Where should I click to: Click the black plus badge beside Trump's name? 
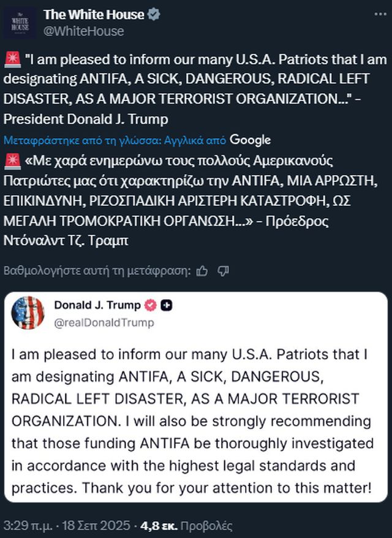point(166,305)
